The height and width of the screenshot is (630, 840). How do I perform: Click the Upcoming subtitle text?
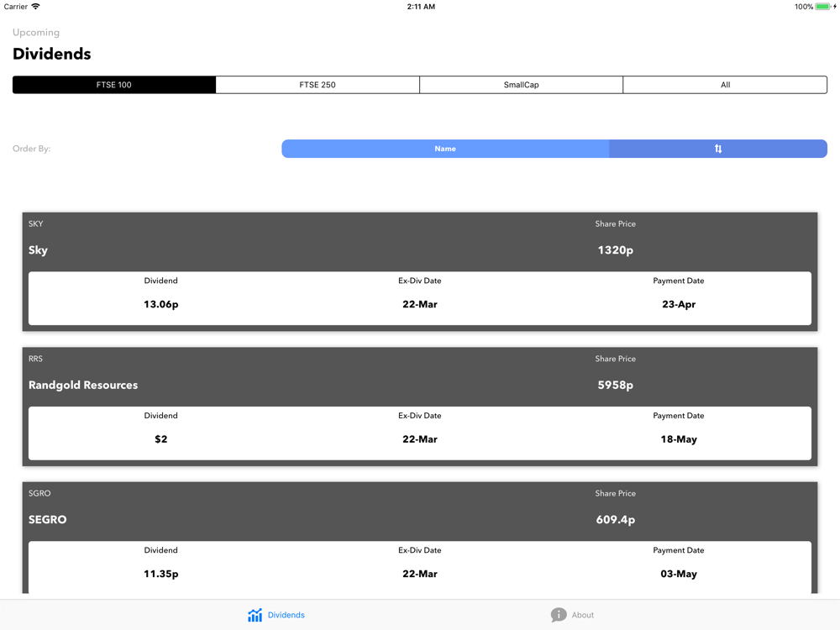tap(36, 32)
